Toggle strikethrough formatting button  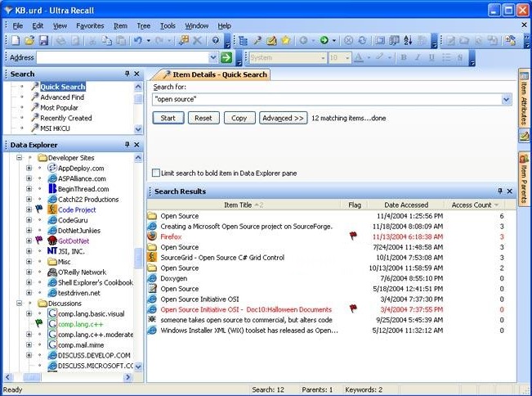[460, 57]
